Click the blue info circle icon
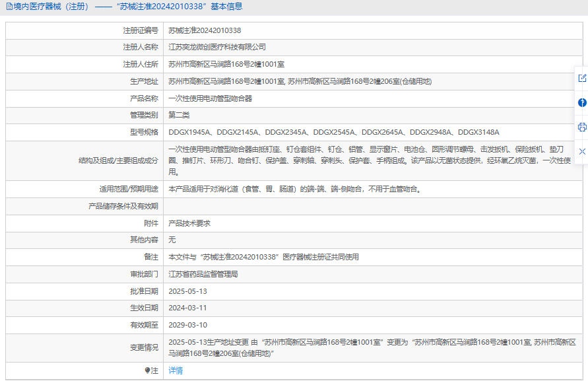 [x=582, y=102]
